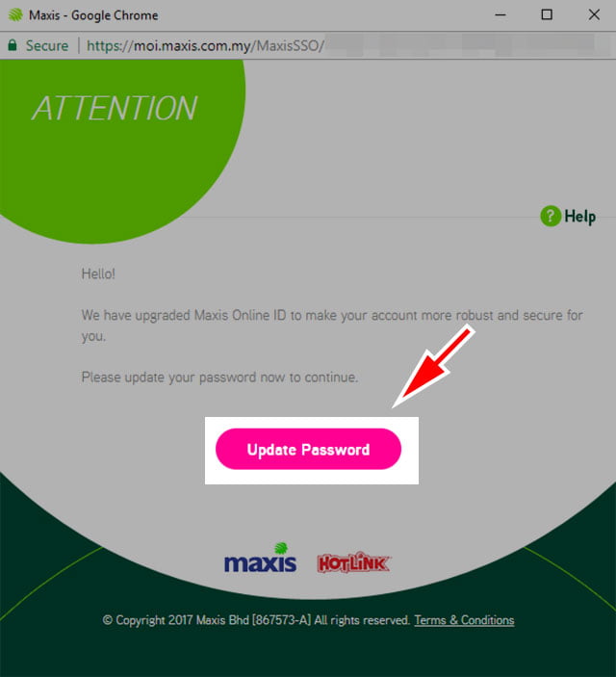Maximize the Maxis Chrome window
Viewport: 616px width, 677px height.
547,14
